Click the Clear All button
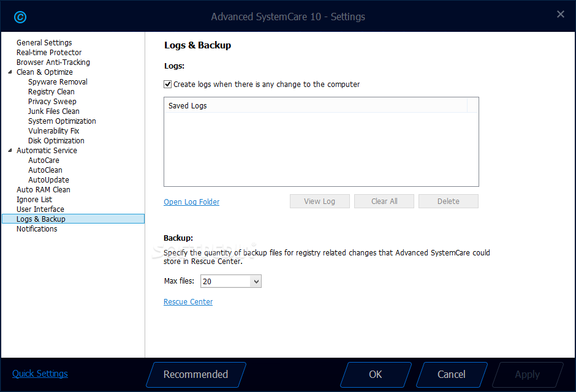 click(x=384, y=201)
